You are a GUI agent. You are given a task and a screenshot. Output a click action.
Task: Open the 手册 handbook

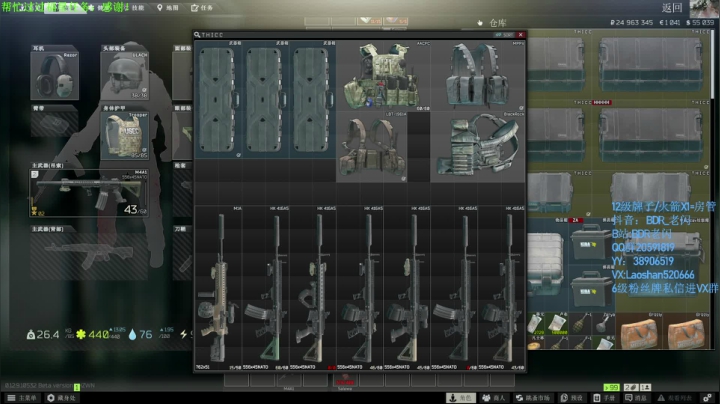click(604, 398)
